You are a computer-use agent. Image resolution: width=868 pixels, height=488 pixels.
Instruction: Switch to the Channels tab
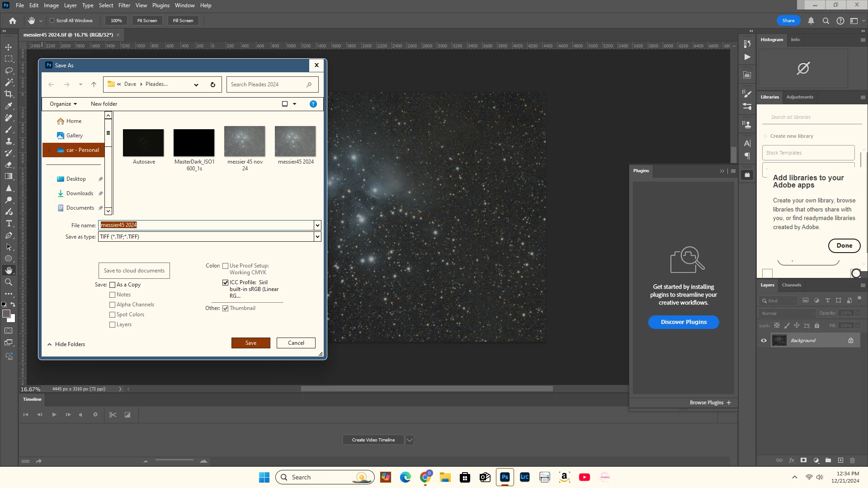click(x=791, y=285)
